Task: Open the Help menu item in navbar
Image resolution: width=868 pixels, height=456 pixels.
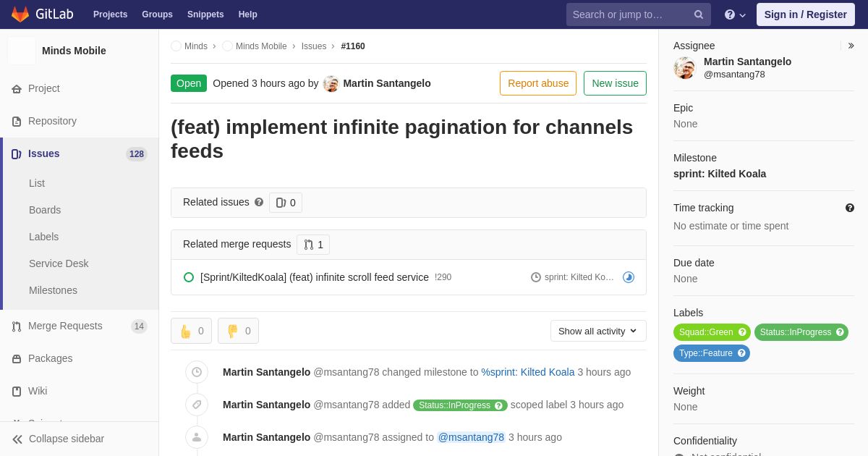Action: (x=248, y=14)
